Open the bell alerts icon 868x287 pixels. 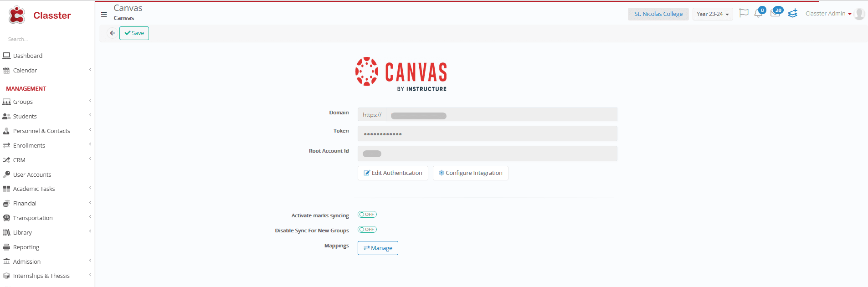tap(759, 13)
